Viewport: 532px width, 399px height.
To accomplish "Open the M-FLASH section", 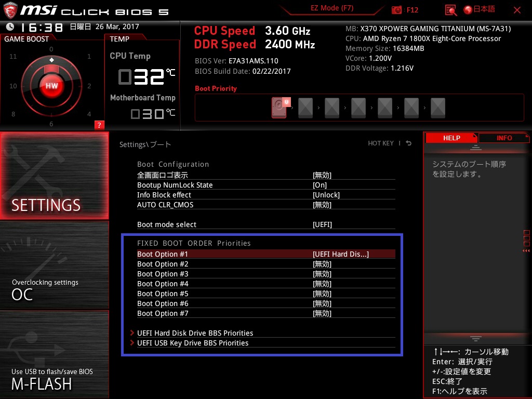I will (x=54, y=354).
